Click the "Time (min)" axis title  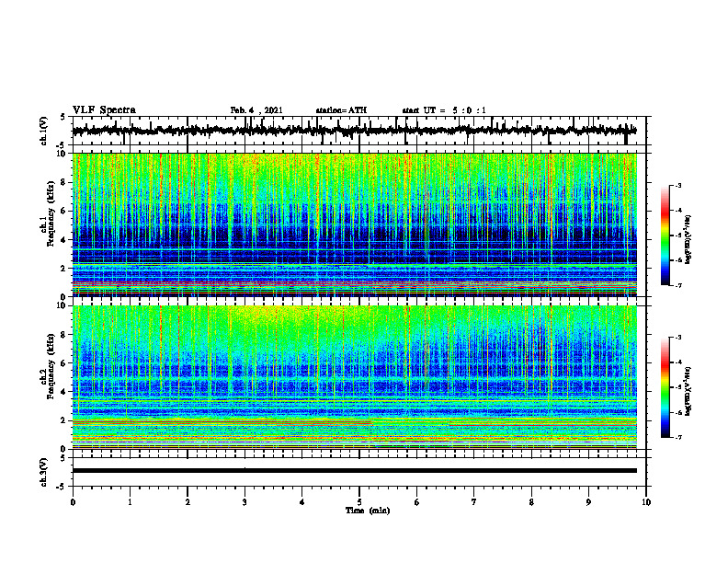(x=368, y=511)
